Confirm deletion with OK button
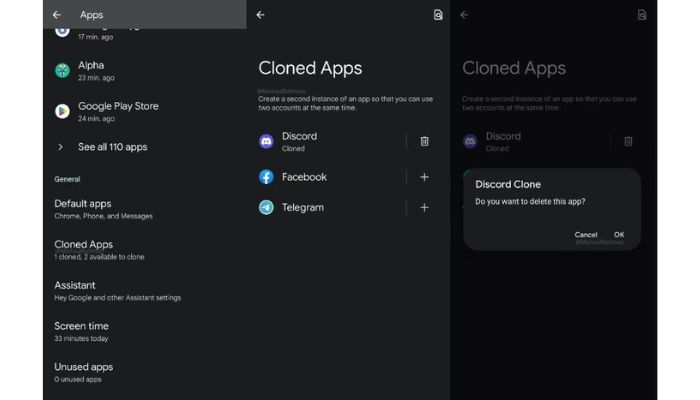This screenshot has width=700, height=400. 619,234
